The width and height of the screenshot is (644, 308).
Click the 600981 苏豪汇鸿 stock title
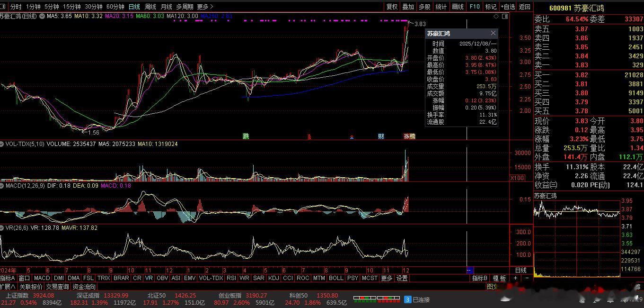pos(576,8)
